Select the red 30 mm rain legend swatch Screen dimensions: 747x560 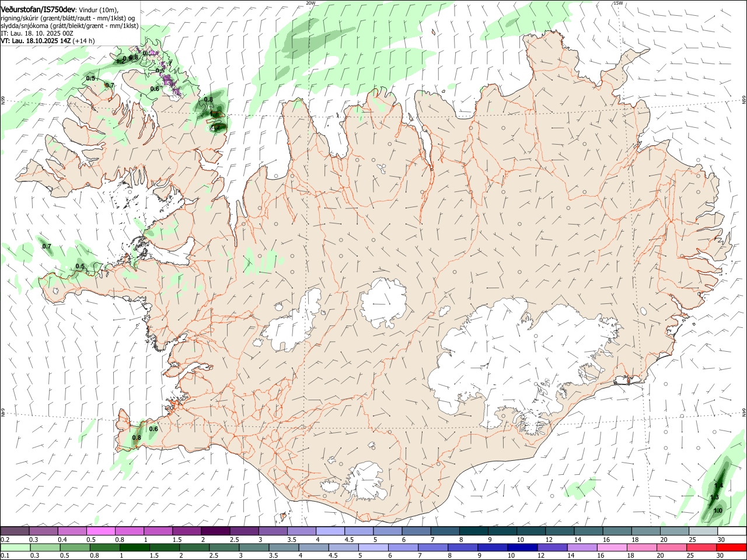(x=731, y=548)
